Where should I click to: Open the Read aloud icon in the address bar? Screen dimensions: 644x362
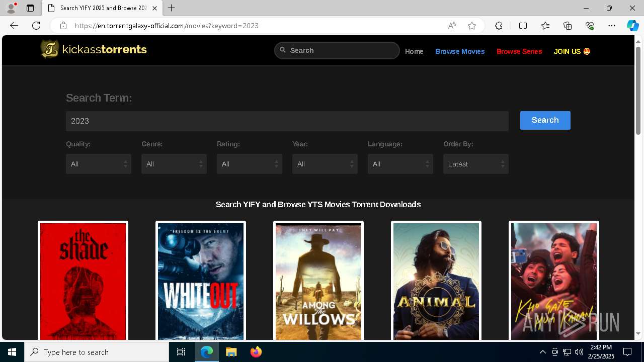tap(452, 26)
